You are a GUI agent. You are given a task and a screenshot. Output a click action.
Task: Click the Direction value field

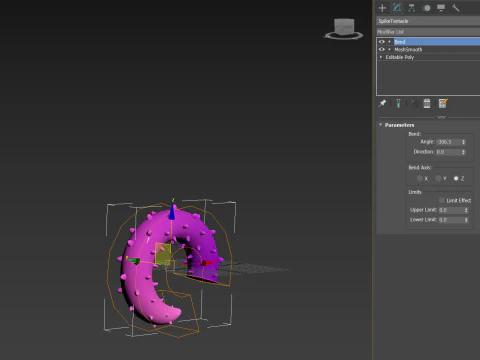coord(448,152)
